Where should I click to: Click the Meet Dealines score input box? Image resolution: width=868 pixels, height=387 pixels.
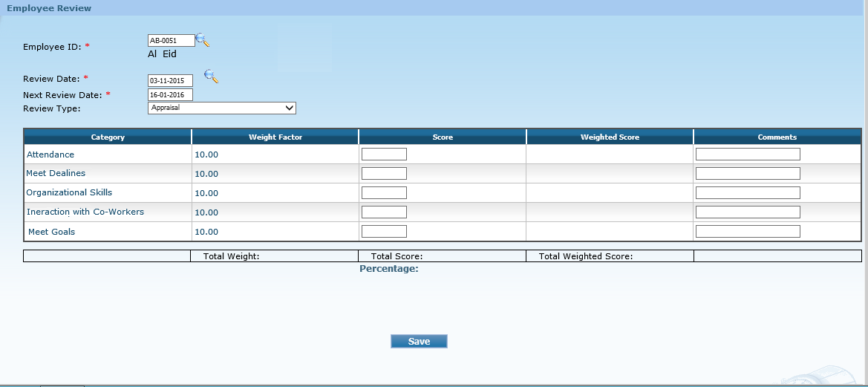click(384, 174)
